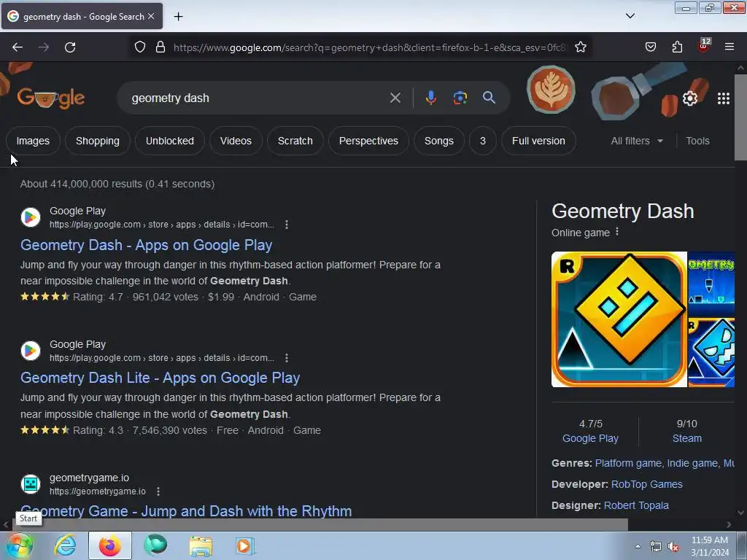Select the Full version filter chip
747x560 pixels.
tap(538, 141)
